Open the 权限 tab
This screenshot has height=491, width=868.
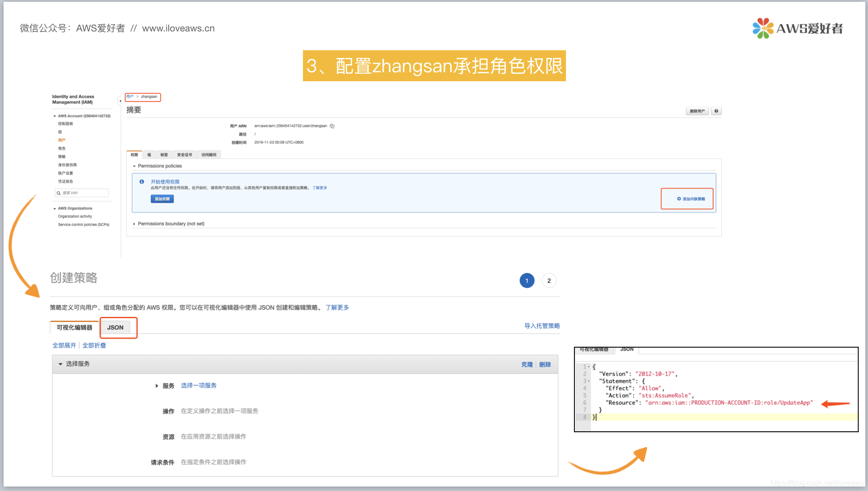click(134, 155)
